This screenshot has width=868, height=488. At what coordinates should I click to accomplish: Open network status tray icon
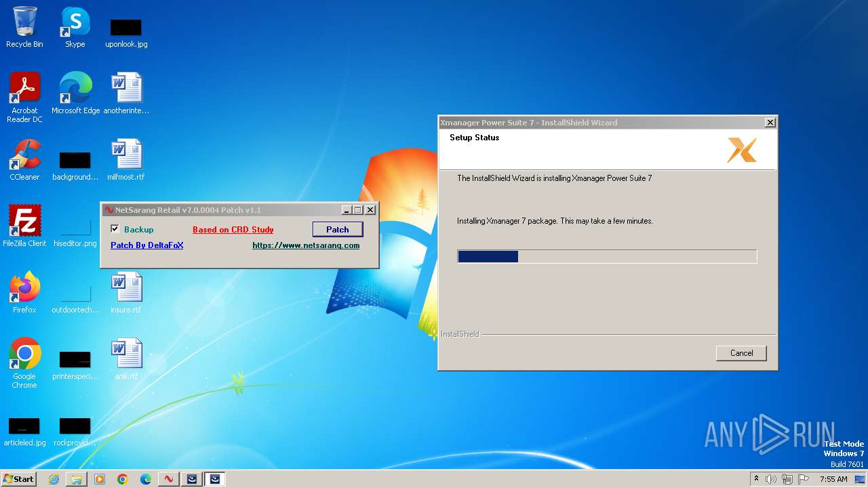(787, 479)
